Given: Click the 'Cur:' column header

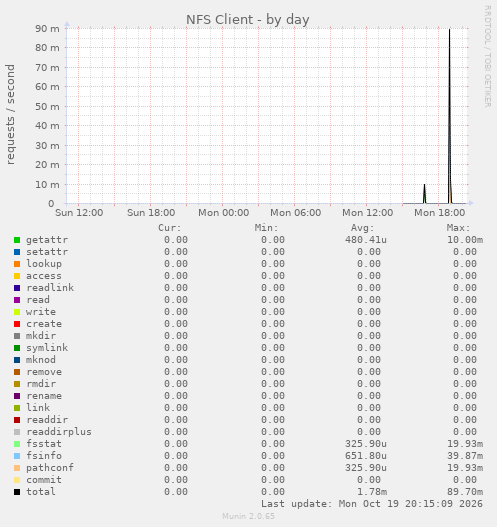Looking at the screenshot, I should [170, 228].
